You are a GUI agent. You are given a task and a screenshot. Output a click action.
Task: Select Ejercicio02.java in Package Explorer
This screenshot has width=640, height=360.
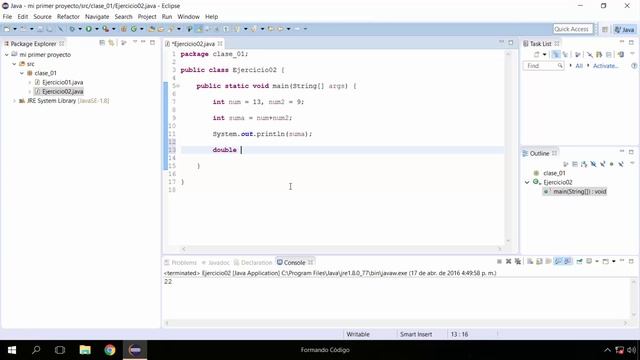[62, 91]
